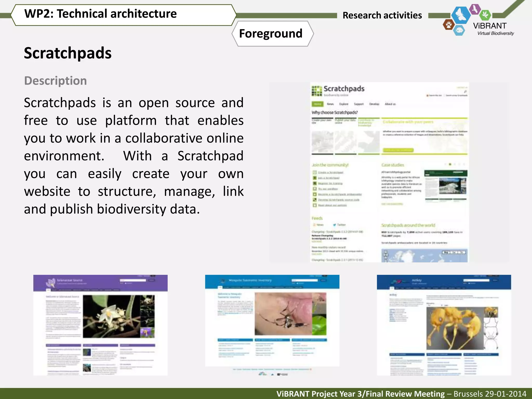The width and height of the screenshot is (532, 399).
Task: Click 'Scratchpads around the world' heading
Action: point(408,225)
